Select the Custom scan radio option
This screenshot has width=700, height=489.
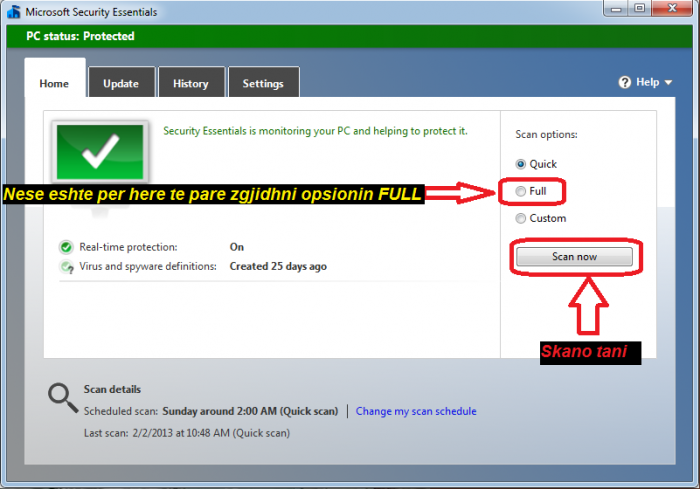(521, 218)
